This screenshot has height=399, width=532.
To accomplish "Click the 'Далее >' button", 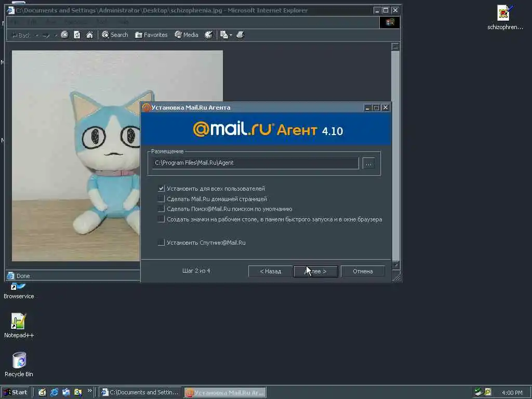I will [315, 271].
